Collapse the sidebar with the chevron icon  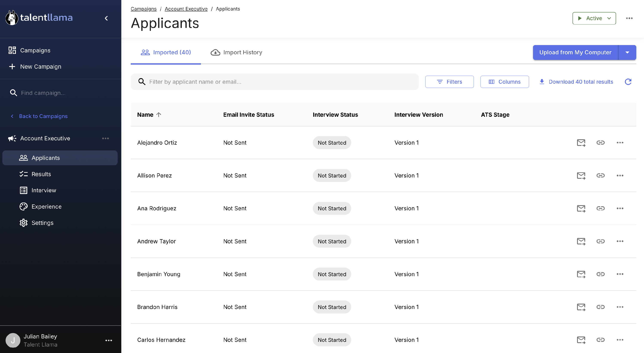point(106,18)
